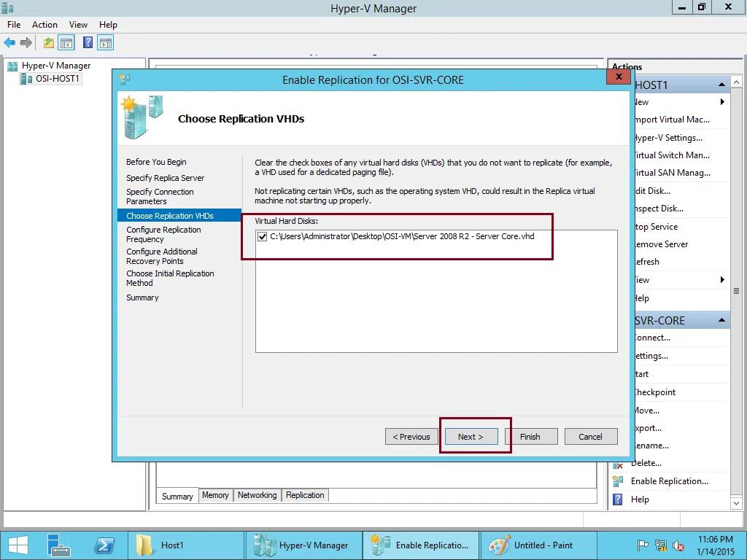Switch to the Replication tab
Viewport: 747px width, 560px height.
pos(305,495)
